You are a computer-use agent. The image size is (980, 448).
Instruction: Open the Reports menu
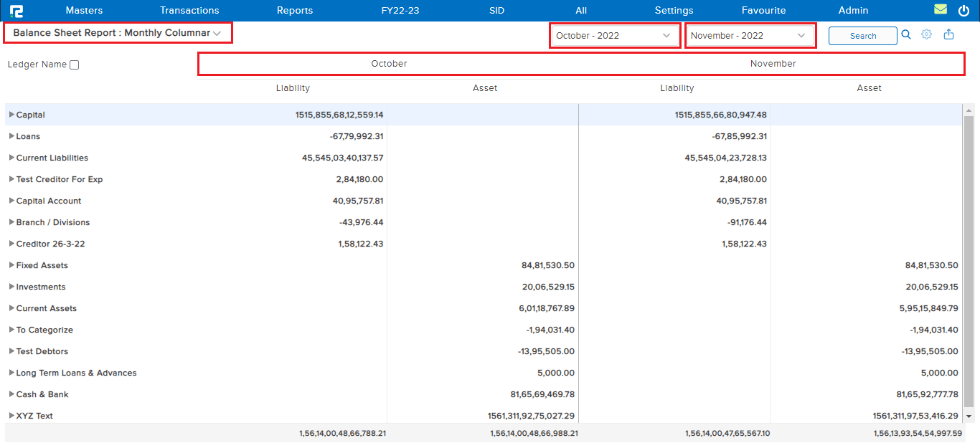[x=294, y=11]
